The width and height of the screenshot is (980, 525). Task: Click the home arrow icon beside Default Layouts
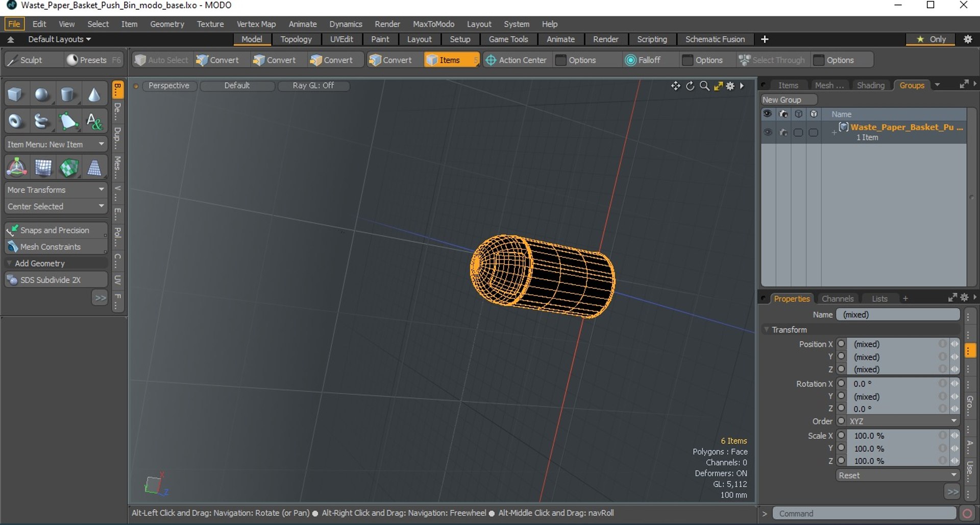(11, 39)
